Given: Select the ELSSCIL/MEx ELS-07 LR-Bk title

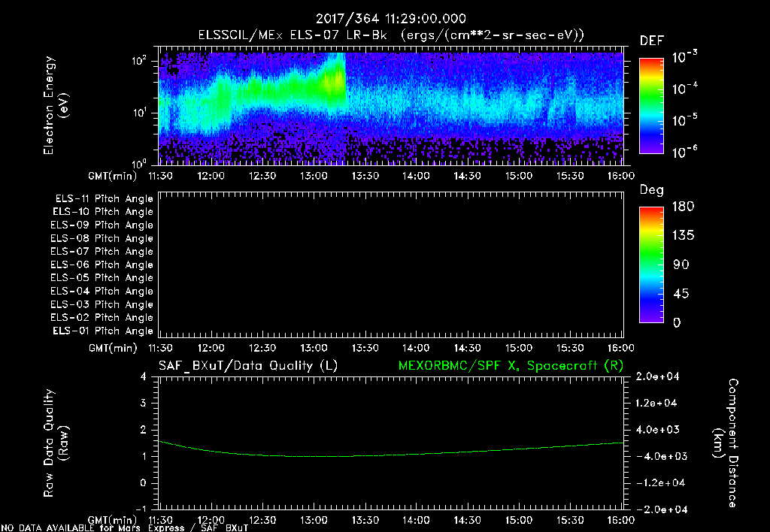Looking at the screenshot, I should click(x=293, y=35).
